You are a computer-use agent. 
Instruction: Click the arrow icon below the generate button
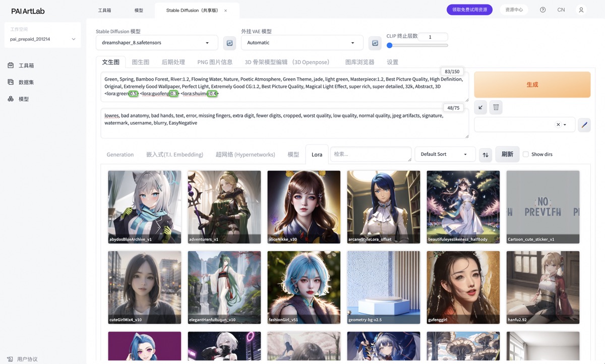[480, 107]
